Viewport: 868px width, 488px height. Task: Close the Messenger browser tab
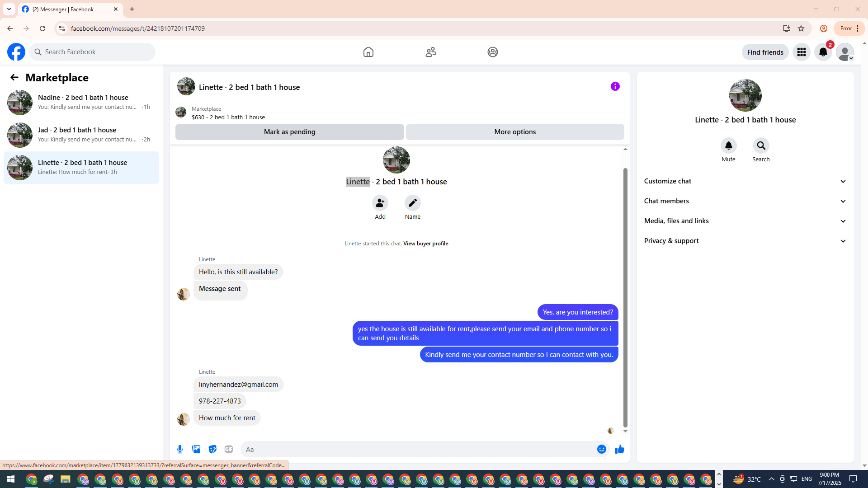coord(116,9)
